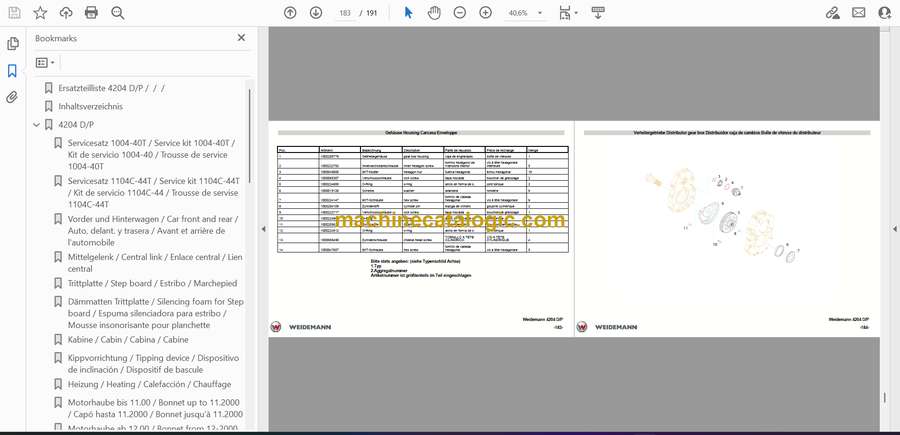Select the arrow selection tool
Viewport: 900px width, 435px height.
point(408,13)
